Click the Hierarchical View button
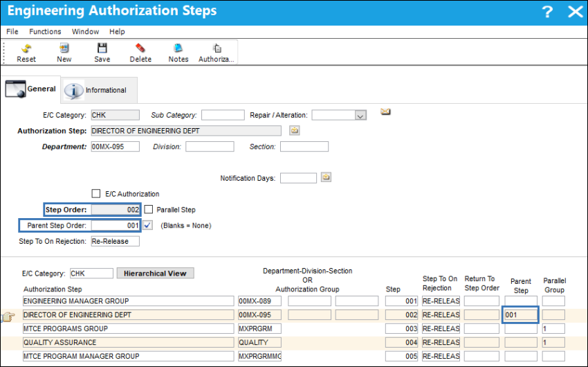The width and height of the screenshot is (588, 367). point(155,274)
